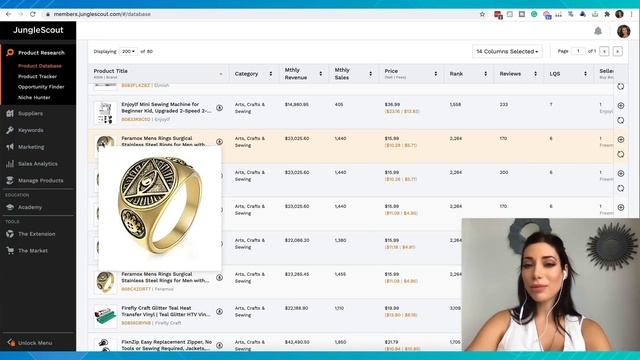Click Firefly Craft vinyl thumbnail
Viewport: 640px width, 360px height.
pos(105,316)
